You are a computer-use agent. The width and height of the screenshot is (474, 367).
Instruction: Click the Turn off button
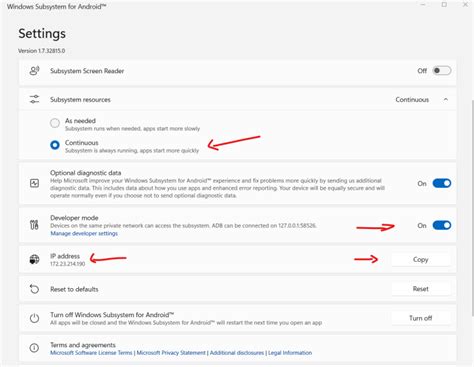(421, 318)
